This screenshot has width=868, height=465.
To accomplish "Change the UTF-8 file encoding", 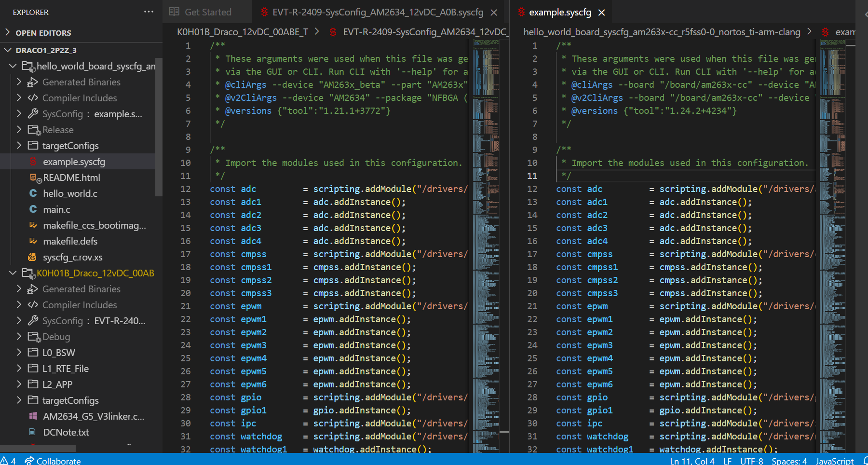I will click(x=751, y=461).
